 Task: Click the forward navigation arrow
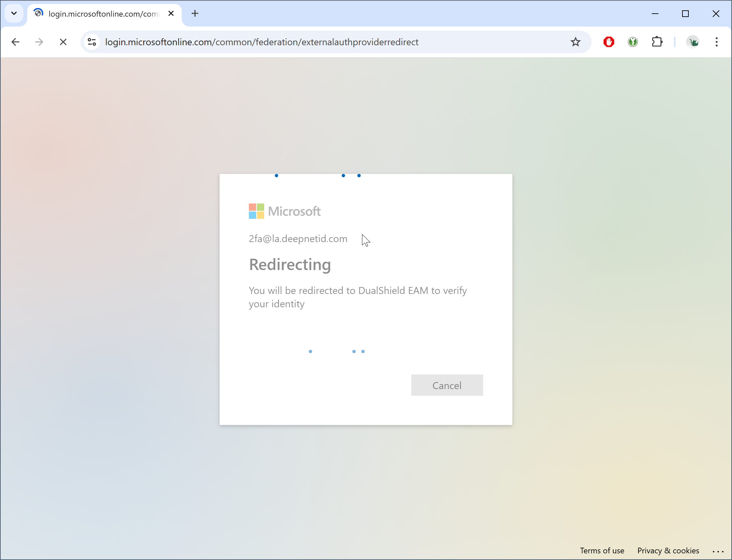click(x=39, y=42)
